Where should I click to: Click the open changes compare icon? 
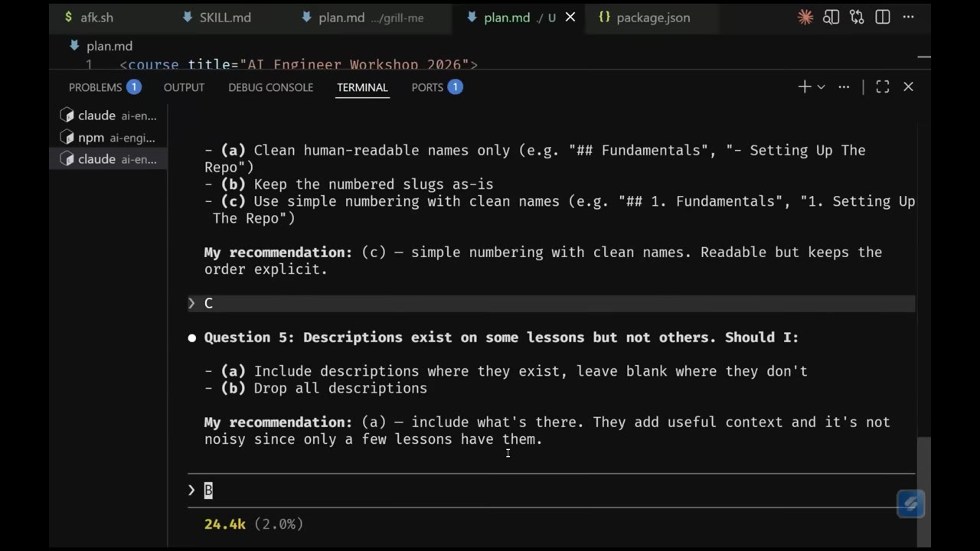click(857, 18)
